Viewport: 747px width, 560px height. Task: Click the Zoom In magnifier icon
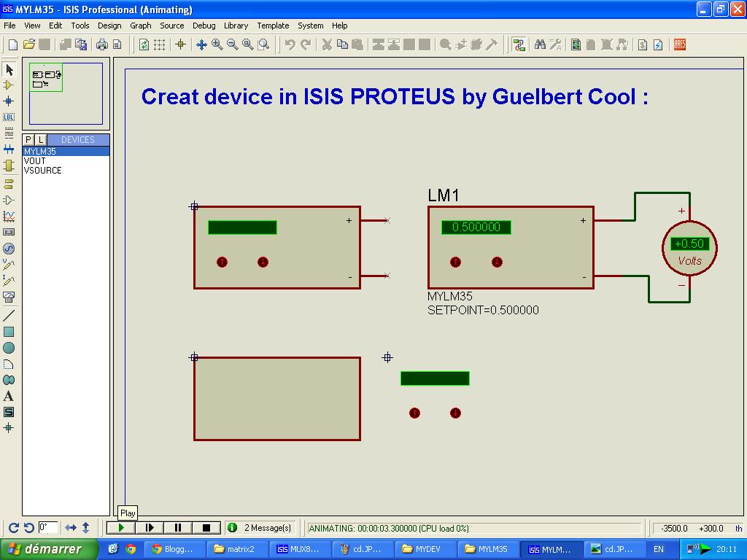coord(217,44)
